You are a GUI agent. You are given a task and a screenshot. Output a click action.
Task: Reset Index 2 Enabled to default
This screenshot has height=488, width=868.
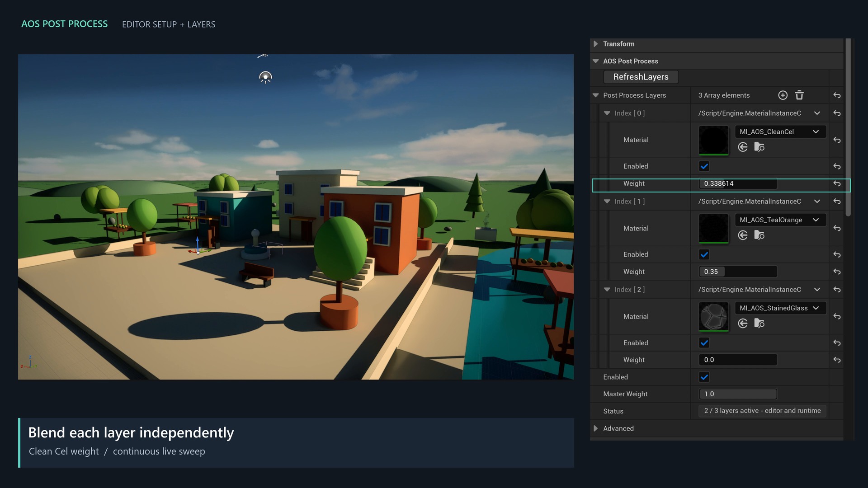(837, 343)
